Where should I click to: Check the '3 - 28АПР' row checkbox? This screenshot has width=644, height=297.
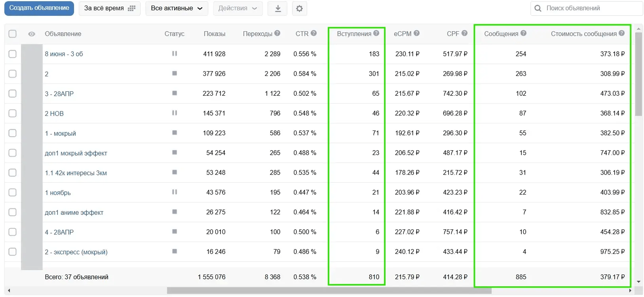(13, 93)
